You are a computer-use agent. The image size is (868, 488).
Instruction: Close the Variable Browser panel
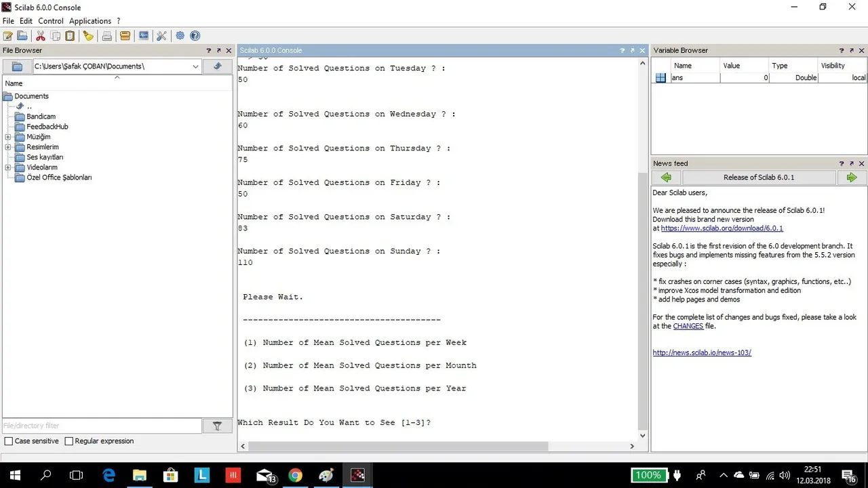[862, 50]
